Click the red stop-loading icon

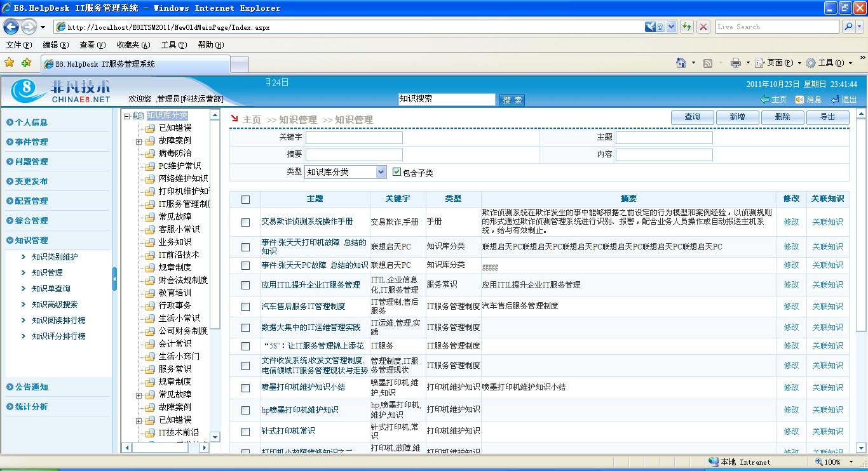[x=702, y=27]
